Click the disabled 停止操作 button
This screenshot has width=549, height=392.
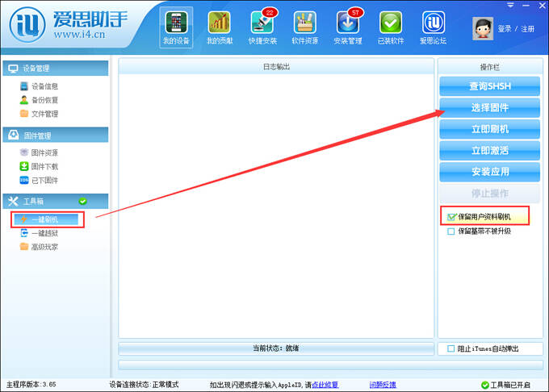489,193
